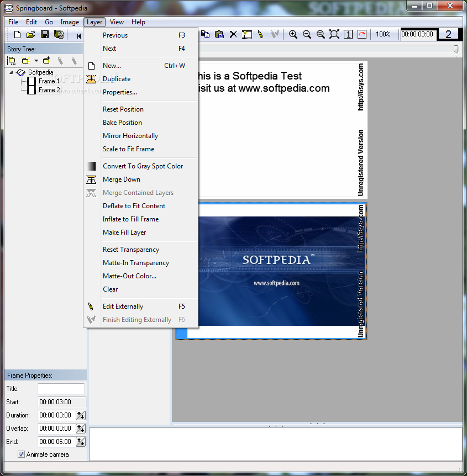Close the open Layer menu
The height and width of the screenshot is (476, 467).
point(95,22)
